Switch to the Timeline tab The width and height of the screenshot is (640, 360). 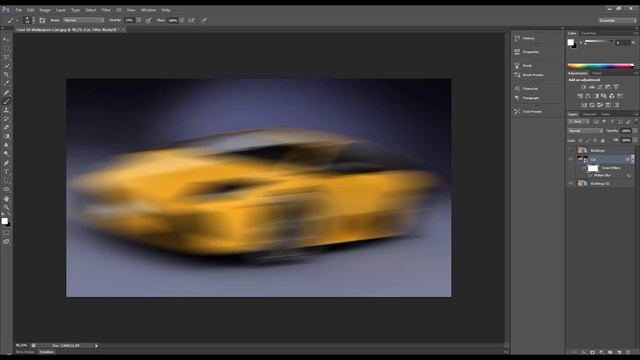(47, 352)
